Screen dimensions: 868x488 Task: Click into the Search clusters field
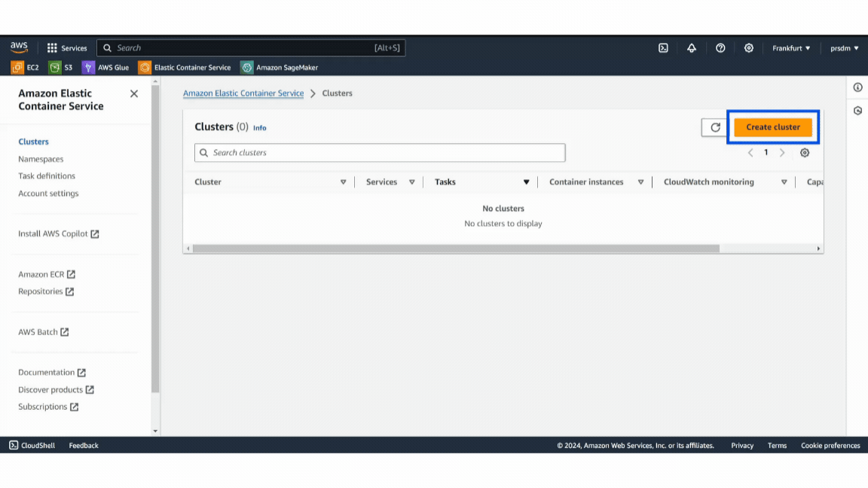tap(380, 153)
